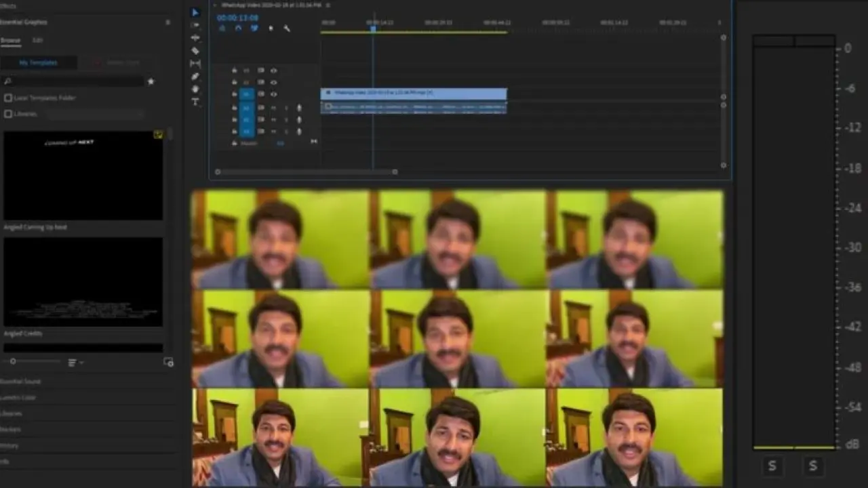Toggle the top video track eye visibility

(274, 70)
